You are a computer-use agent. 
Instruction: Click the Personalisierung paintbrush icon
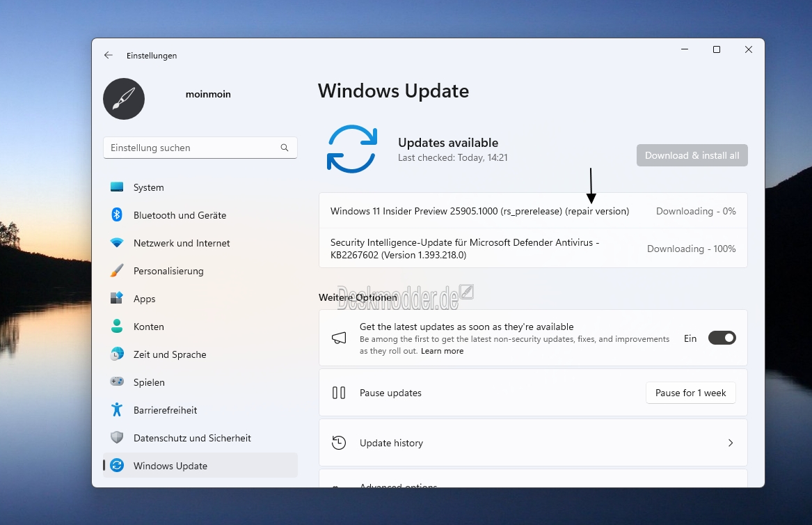tap(117, 271)
